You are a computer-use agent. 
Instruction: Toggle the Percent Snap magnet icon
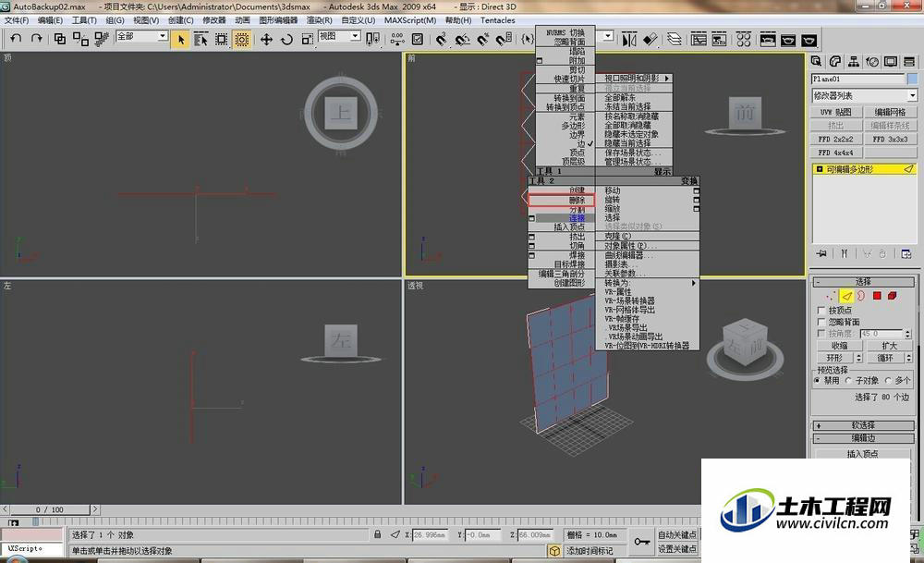tap(483, 40)
